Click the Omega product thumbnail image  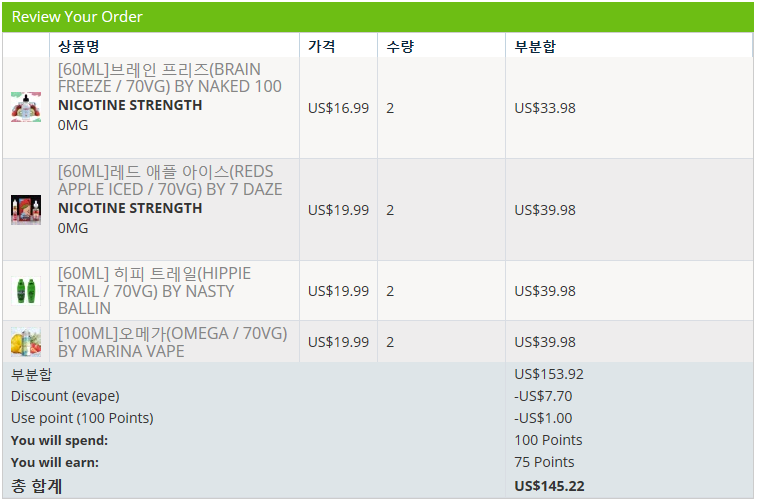coord(26,342)
